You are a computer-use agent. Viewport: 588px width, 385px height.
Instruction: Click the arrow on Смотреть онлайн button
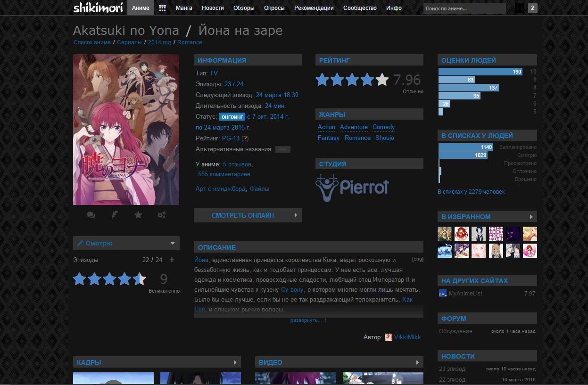pos(296,215)
